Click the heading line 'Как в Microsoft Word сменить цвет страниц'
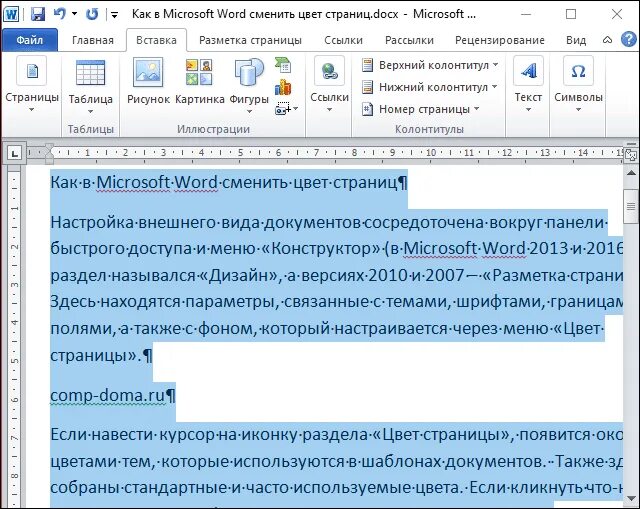The height and width of the screenshot is (509, 640). pyautogui.click(x=224, y=182)
